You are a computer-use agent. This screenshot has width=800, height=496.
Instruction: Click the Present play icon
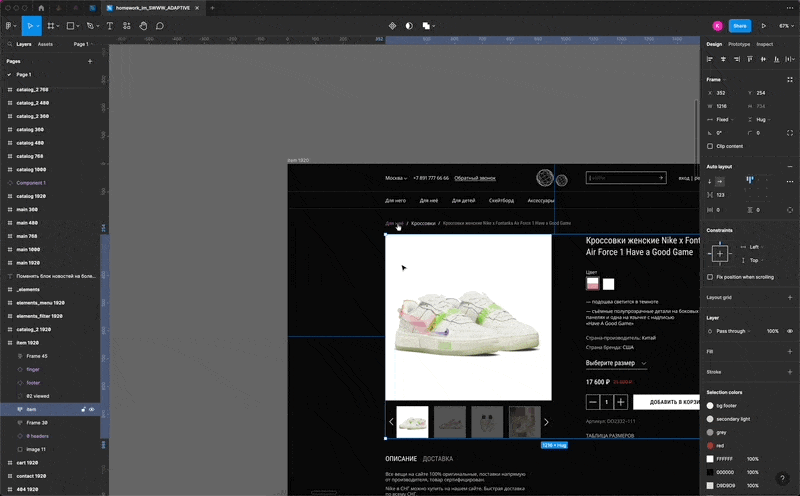click(764, 26)
